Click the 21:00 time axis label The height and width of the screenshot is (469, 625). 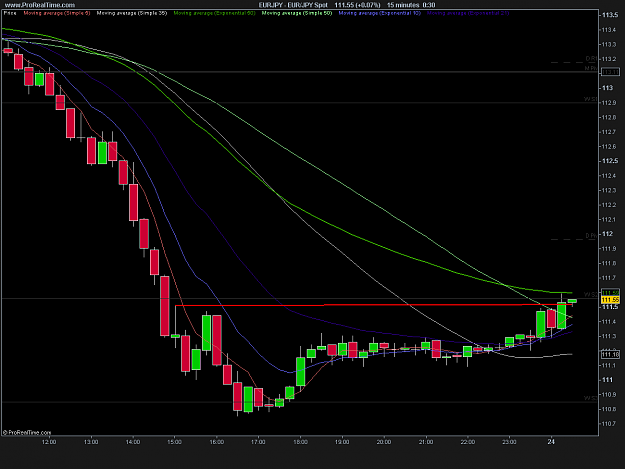(x=426, y=442)
